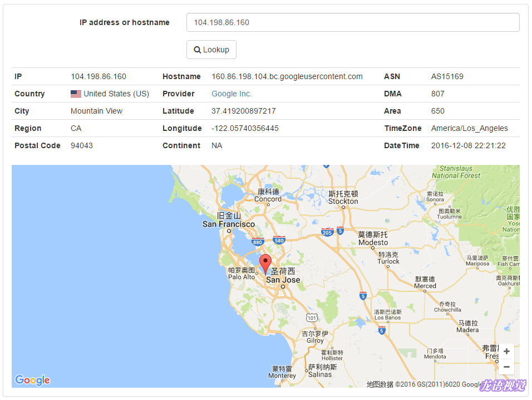Image resolution: width=532 pixels, height=400 pixels.
Task: Zoom out the map with the minus button
Action: 506,367
